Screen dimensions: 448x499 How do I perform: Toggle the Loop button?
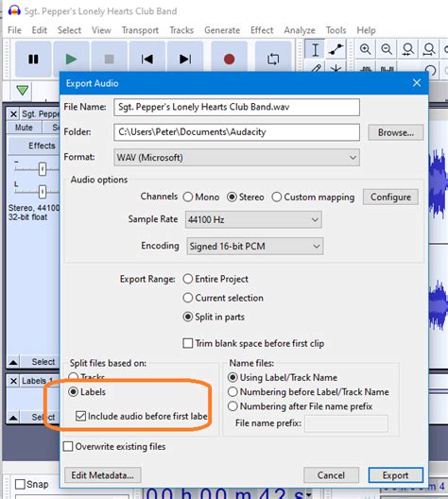[x=273, y=59]
